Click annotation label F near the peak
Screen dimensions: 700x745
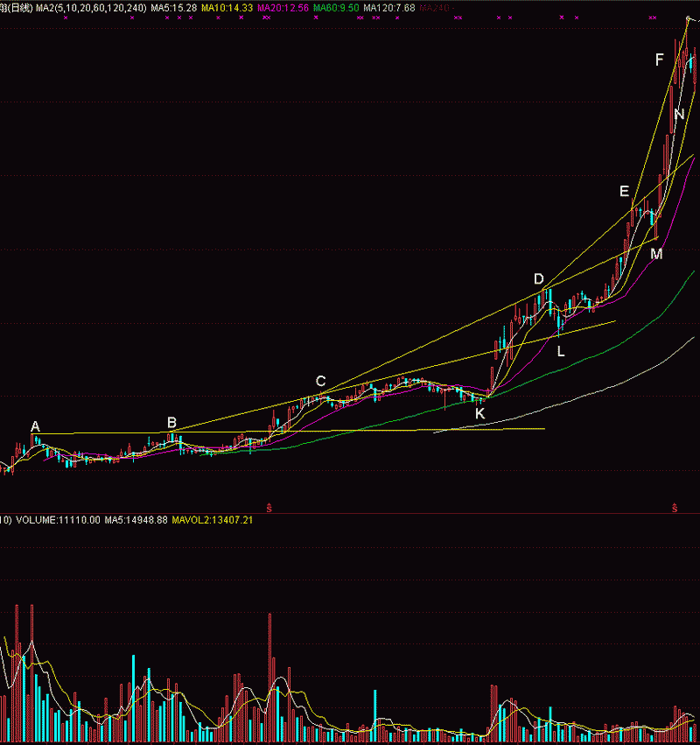[x=659, y=59]
